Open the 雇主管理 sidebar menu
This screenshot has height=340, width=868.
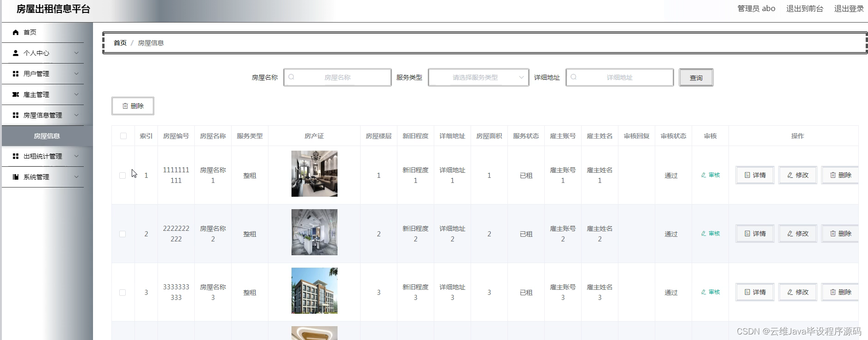[x=43, y=94]
